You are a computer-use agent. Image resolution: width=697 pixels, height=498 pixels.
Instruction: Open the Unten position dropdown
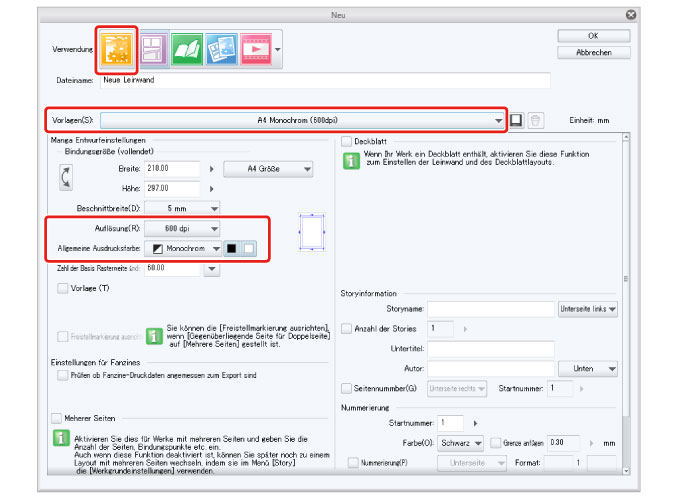pos(588,368)
